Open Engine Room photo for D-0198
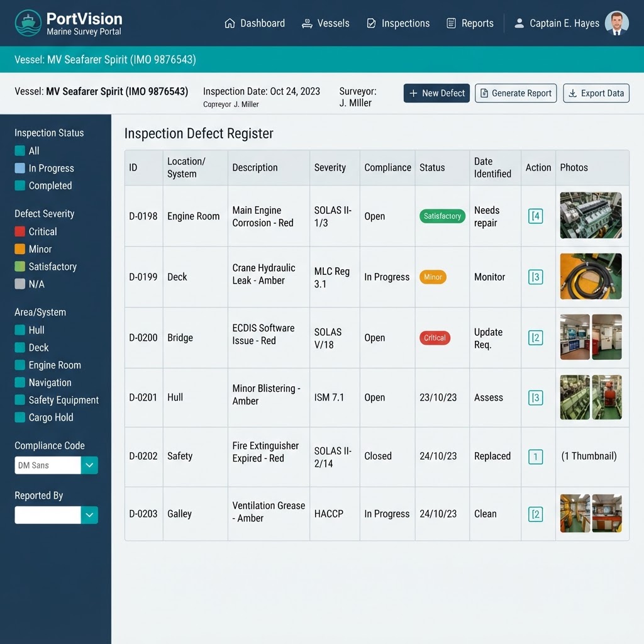 tap(591, 215)
